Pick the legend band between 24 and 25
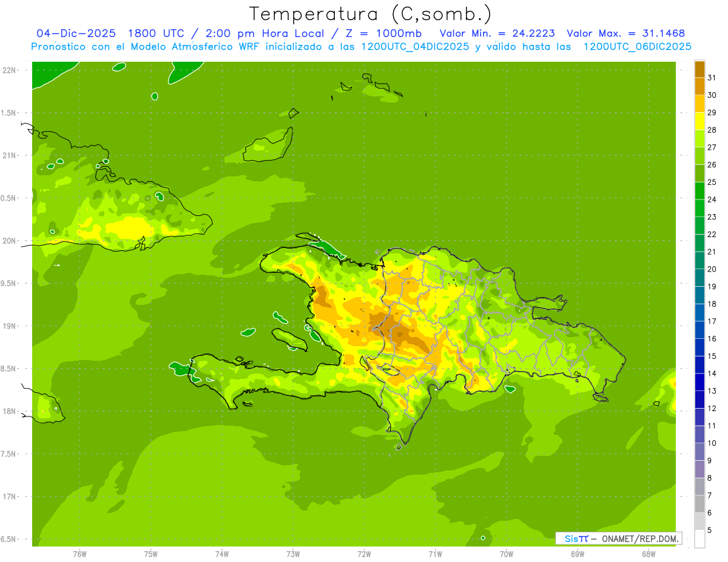This screenshot has height=562, width=728. coord(699,191)
